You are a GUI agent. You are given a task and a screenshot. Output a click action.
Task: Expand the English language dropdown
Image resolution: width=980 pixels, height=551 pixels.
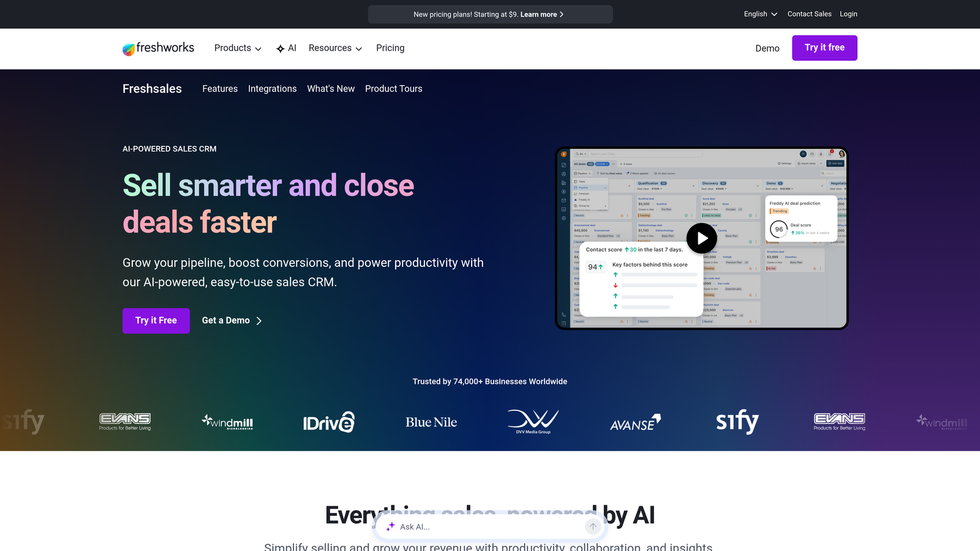tap(760, 13)
